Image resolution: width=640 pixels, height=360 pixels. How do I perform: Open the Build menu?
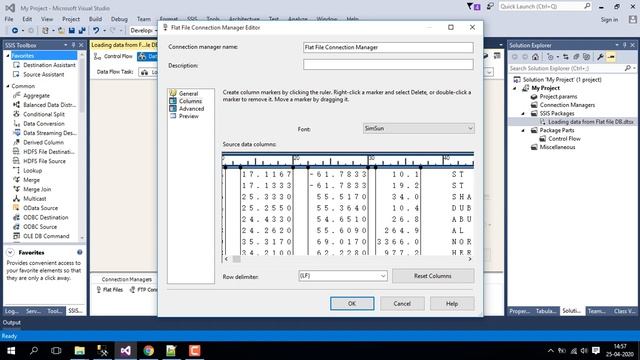95,19
